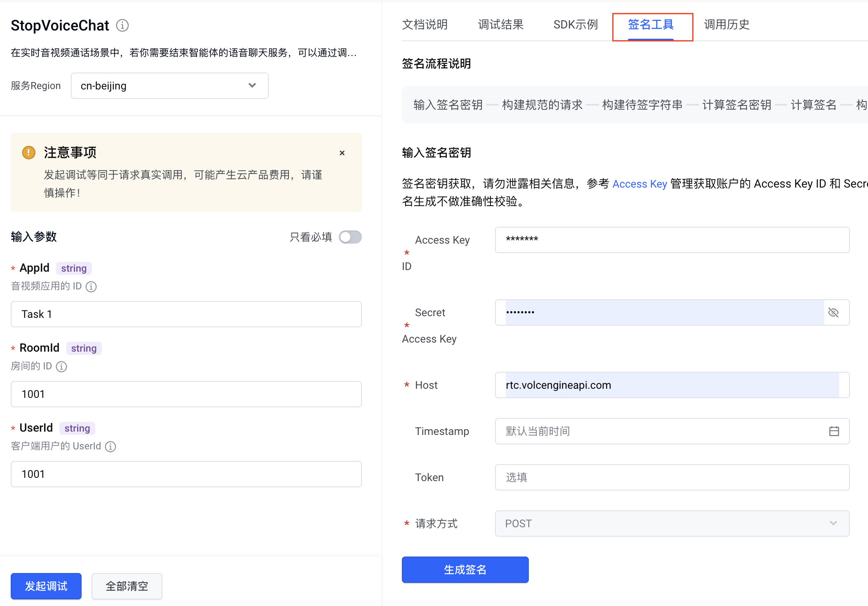Image resolution: width=868 pixels, height=606 pixels.
Task: Click the 计算签名 step in flow
Action: click(814, 105)
